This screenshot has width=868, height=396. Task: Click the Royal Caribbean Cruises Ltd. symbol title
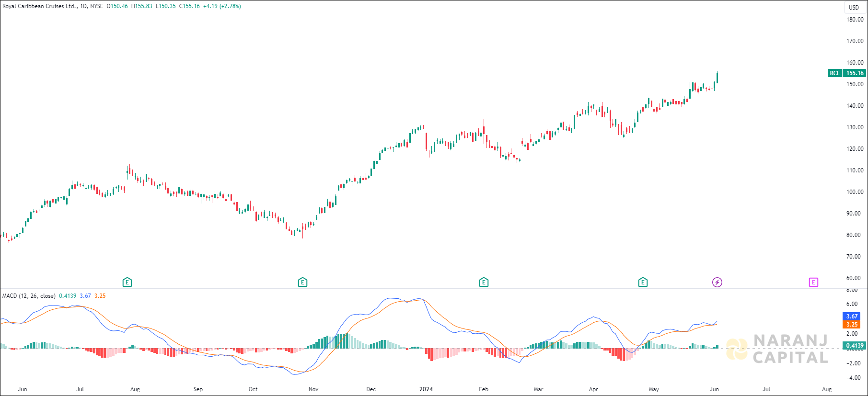click(x=40, y=6)
